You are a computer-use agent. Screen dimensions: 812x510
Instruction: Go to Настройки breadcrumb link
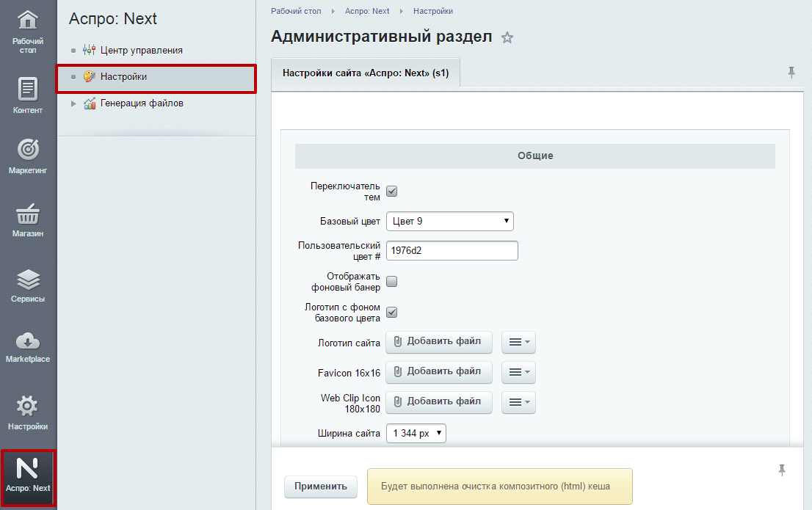coord(433,11)
